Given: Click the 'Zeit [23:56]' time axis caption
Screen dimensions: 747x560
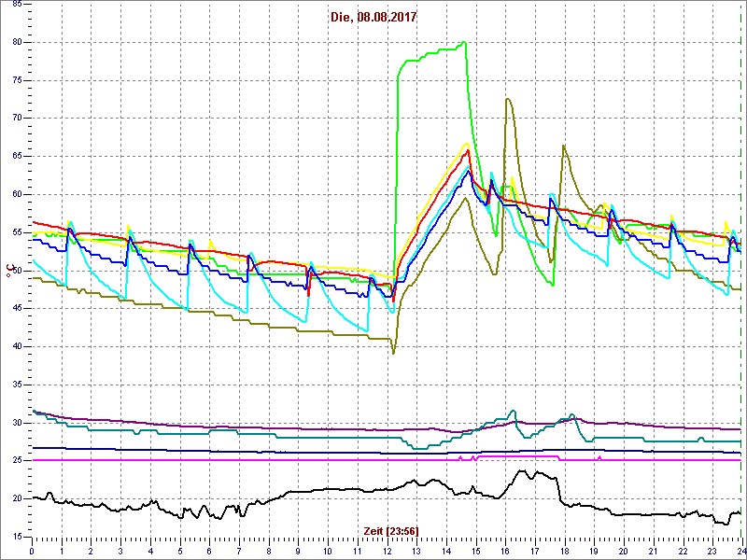Looking at the screenshot, I should coord(391,531).
